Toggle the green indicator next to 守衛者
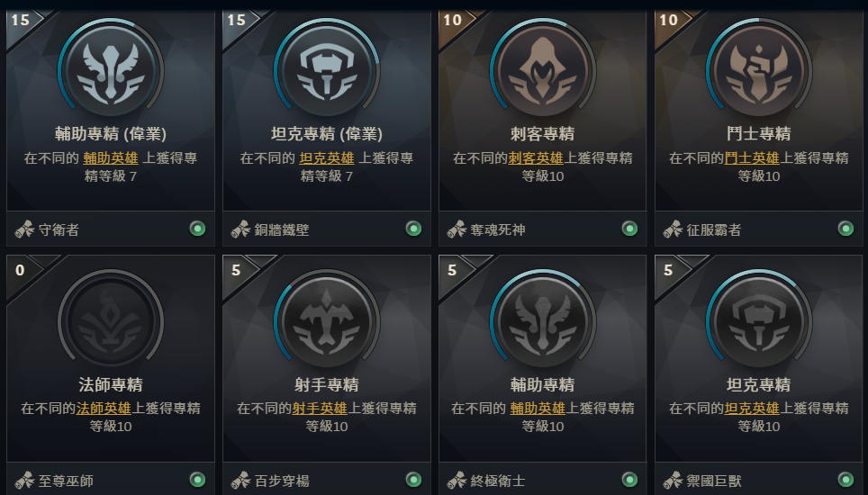The image size is (868, 495). pyautogui.click(x=197, y=229)
